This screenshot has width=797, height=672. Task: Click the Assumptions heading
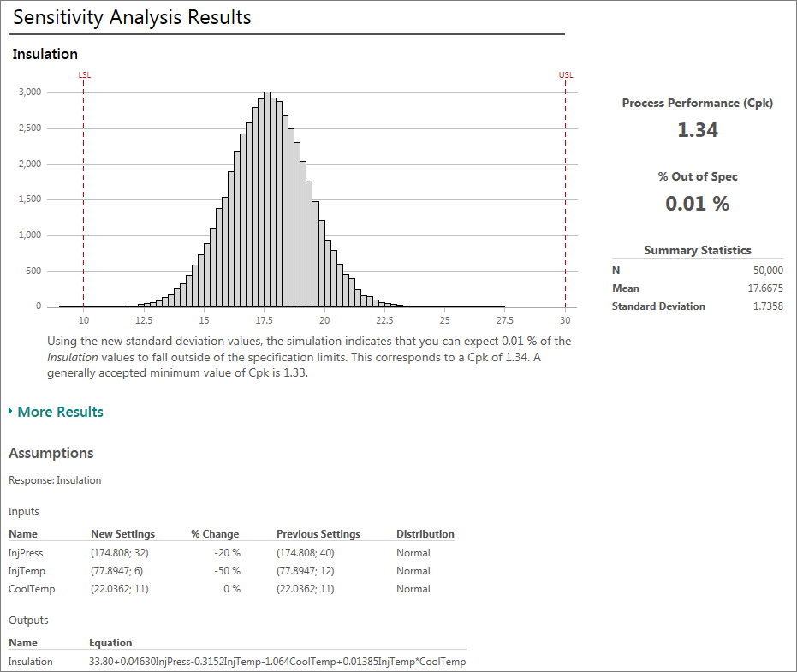(51, 453)
